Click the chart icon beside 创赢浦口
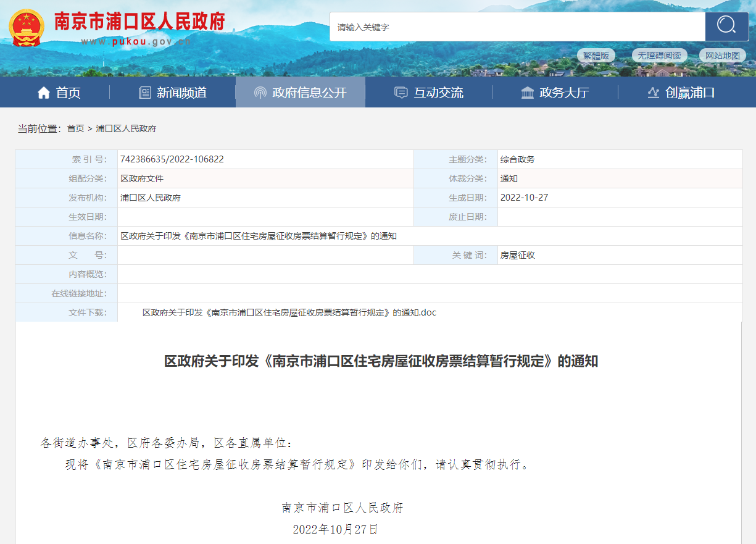Screen dimensions: 756x544 (653, 93)
